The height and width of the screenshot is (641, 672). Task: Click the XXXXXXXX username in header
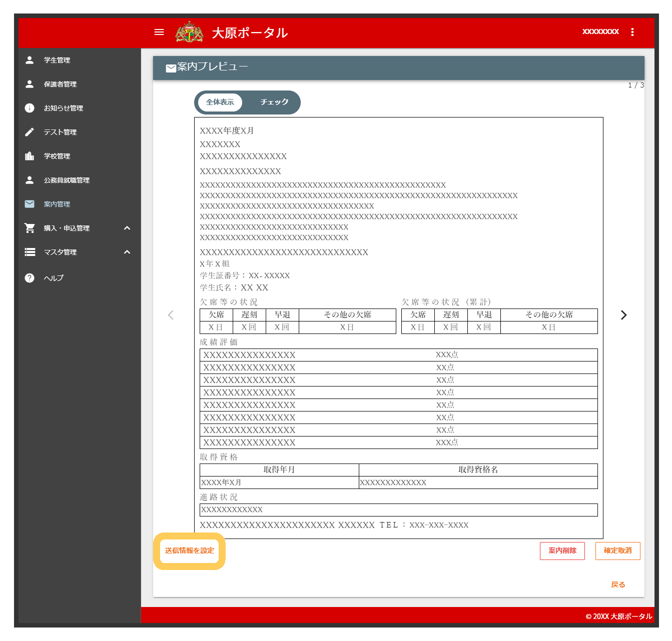click(600, 31)
